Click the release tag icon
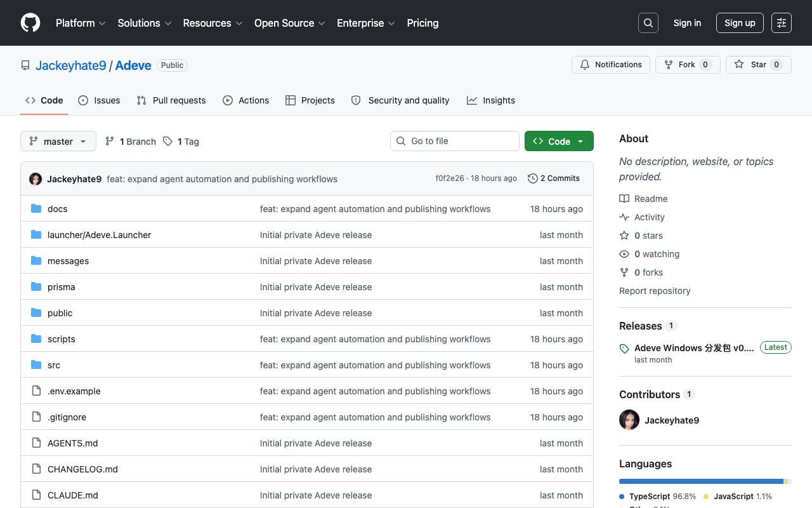The width and height of the screenshot is (812, 508). pyautogui.click(x=624, y=349)
